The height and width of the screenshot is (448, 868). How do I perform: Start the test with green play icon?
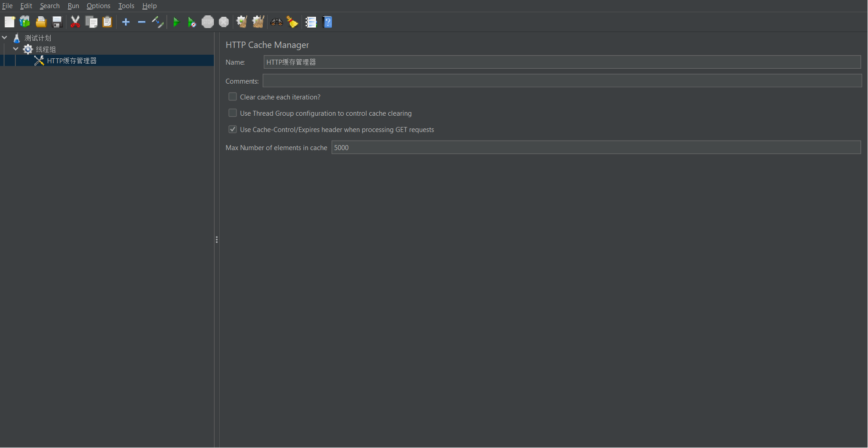point(176,22)
